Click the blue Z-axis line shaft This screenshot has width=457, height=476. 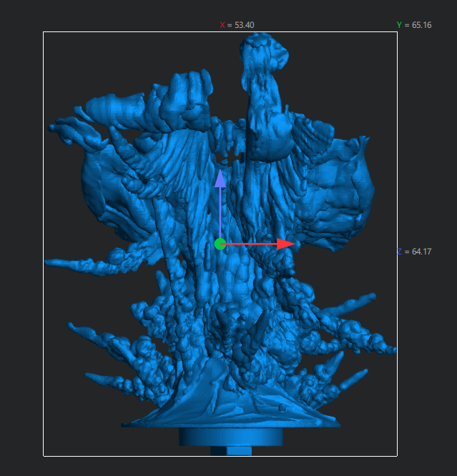[220, 211]
